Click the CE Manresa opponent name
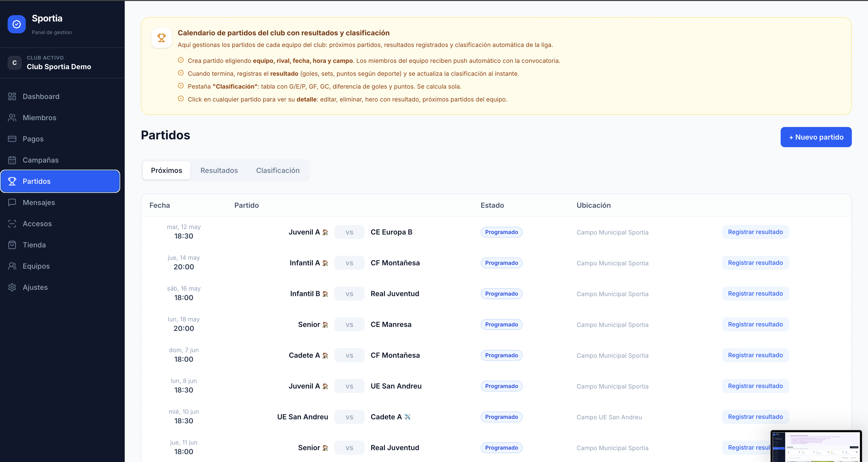The width and height of the screenshot is (868, 462). pos(391,324)
